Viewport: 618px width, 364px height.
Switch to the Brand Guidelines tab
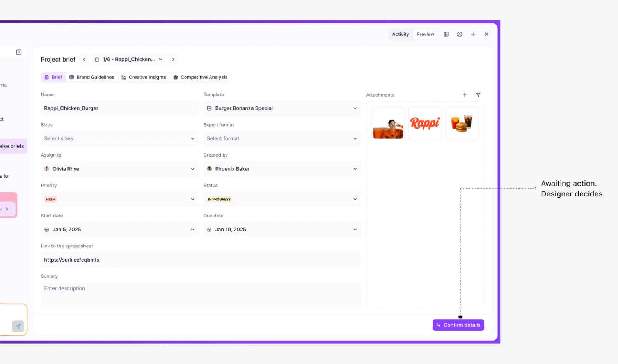click(92, 77)
